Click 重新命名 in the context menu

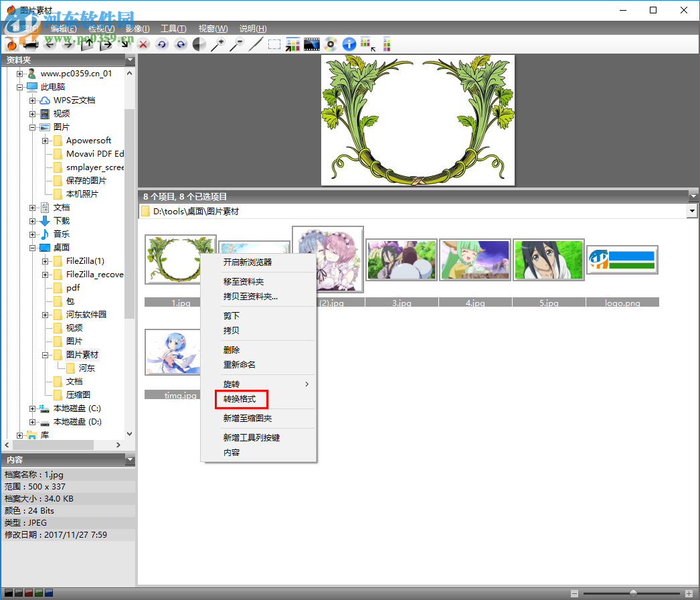click(x=241, y=366)
